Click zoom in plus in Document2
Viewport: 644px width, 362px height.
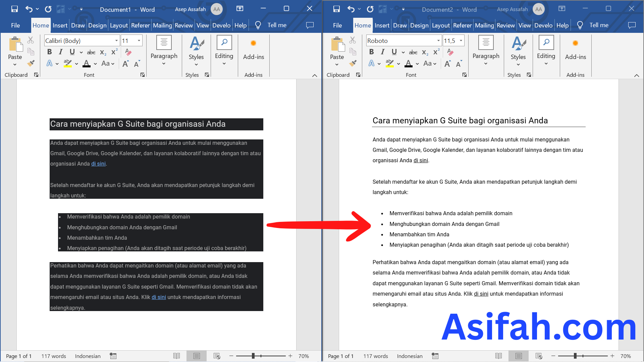coord(612,356)
